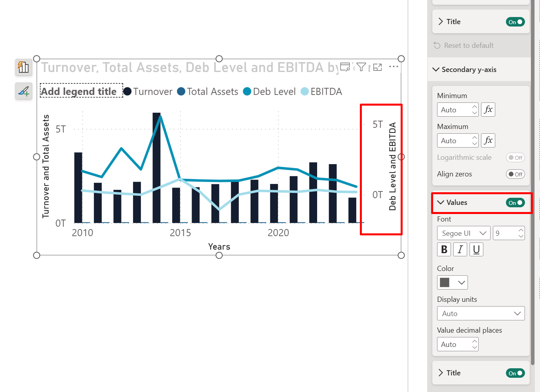
Task: Click the chart header comment/smart narrative icon
Action: tap(345, 67)
